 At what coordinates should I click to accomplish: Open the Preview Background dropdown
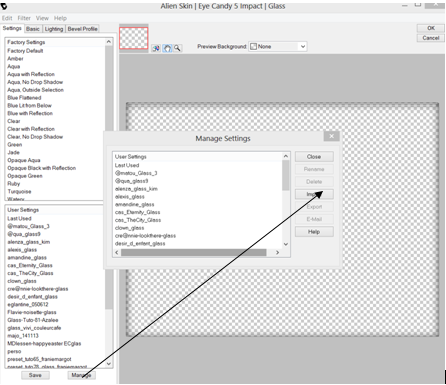tap(278, 47)
